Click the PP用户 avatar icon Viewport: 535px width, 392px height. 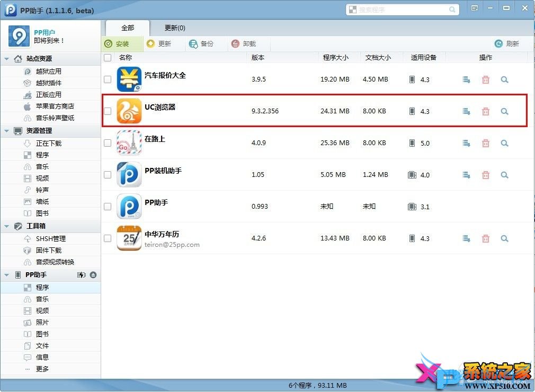[19, 36]
